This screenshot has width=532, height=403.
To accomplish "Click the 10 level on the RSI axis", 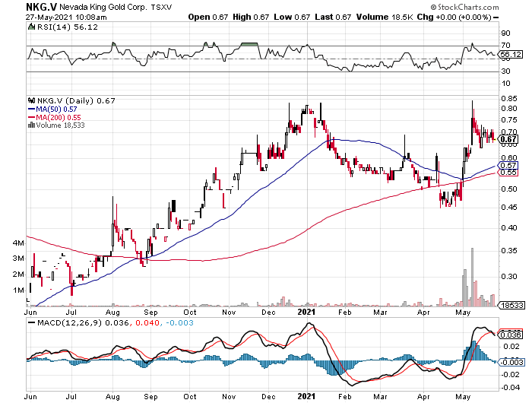I will click(505, 84).
